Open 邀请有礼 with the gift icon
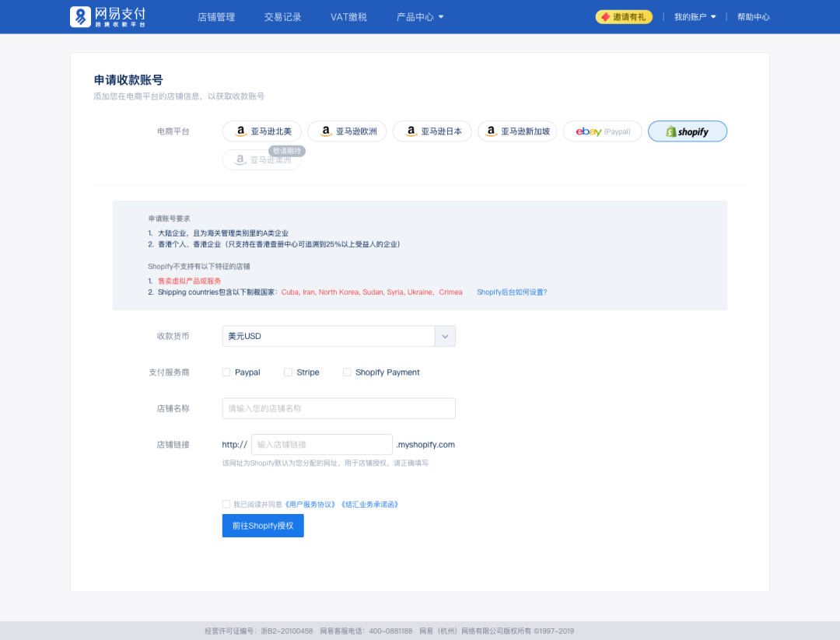Screen dimensions: 840x640 [x=624, y=16]
